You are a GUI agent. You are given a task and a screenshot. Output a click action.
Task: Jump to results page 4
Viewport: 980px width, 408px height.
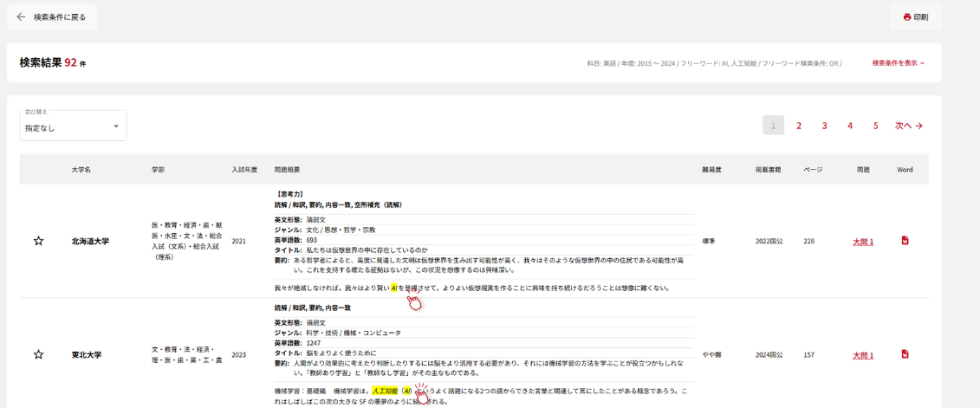pos(850,126)
